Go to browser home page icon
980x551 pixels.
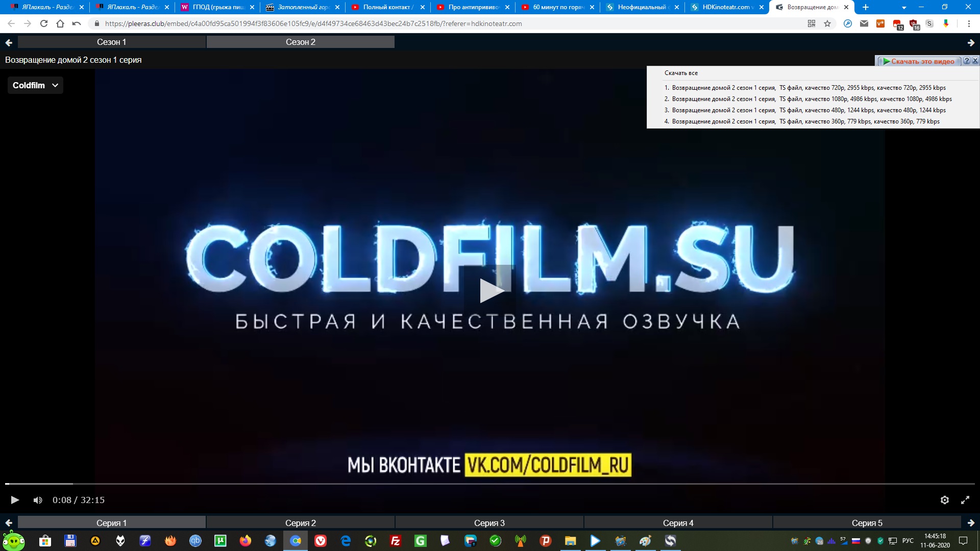tap(60, 23)
